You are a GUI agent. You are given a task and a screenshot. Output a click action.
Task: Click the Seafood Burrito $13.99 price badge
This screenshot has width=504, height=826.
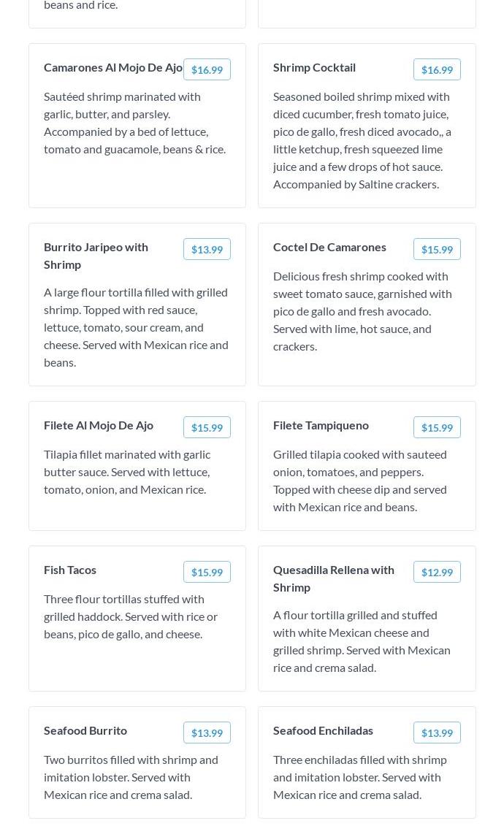[x=207, y=733]
